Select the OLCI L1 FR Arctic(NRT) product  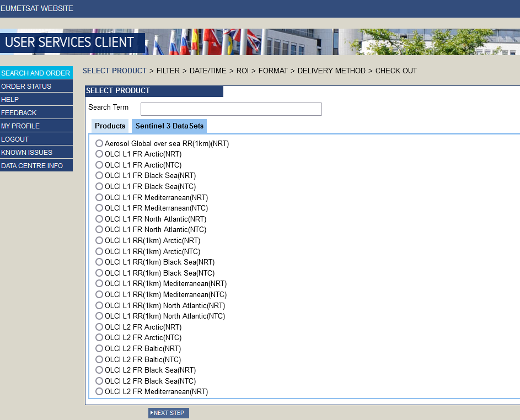click(x=99, y=154)
